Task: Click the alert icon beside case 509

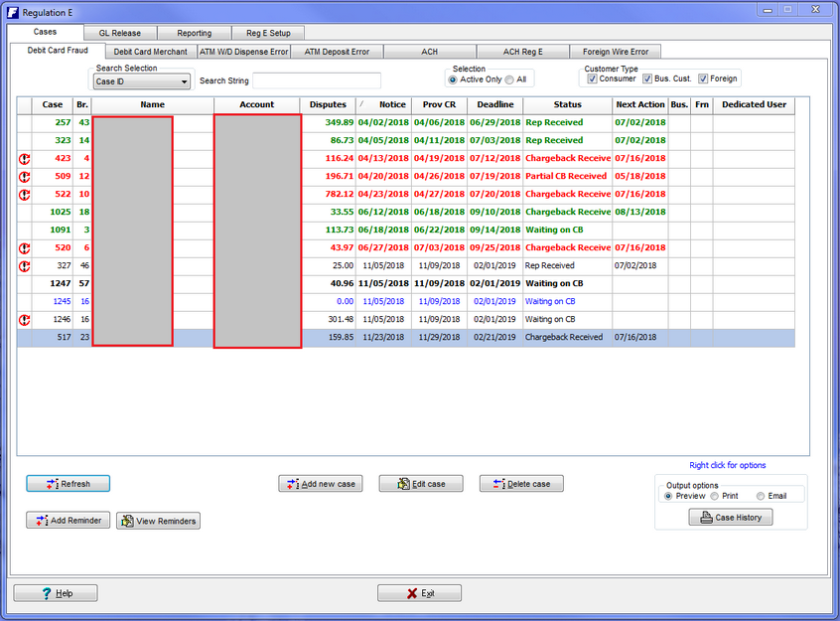Action: coord(25,176)
